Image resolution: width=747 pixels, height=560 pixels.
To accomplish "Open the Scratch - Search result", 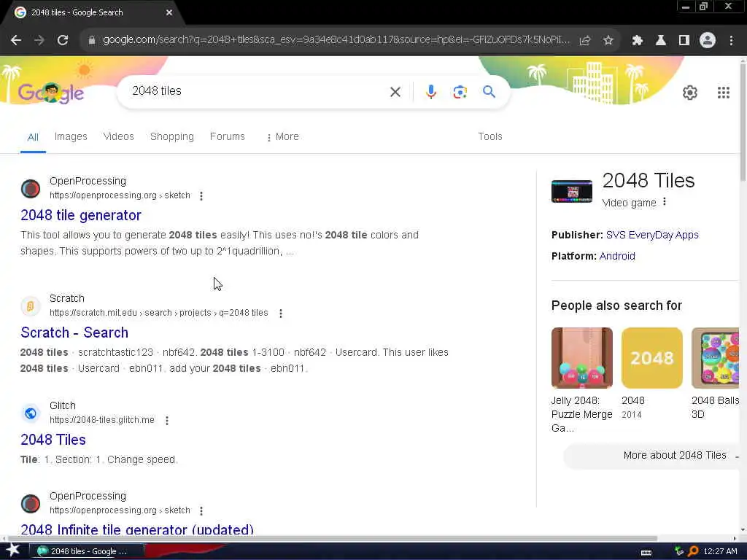I will click(x=74, y=332).
